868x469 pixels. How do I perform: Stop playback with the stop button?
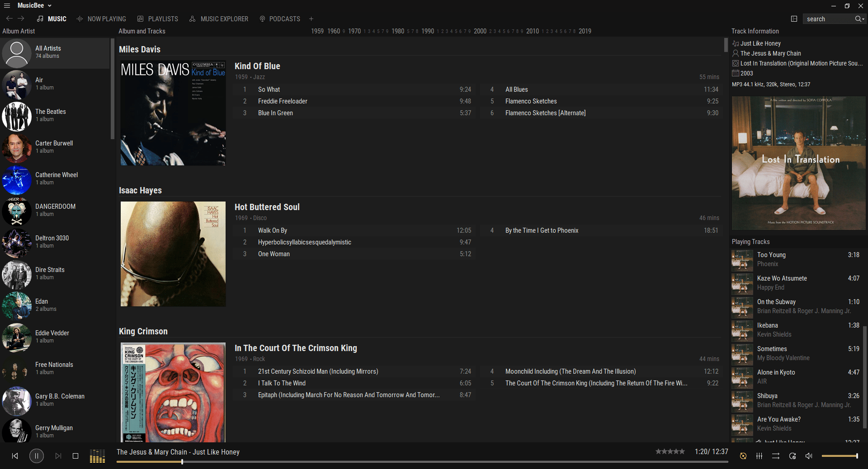tap(75, 456)
